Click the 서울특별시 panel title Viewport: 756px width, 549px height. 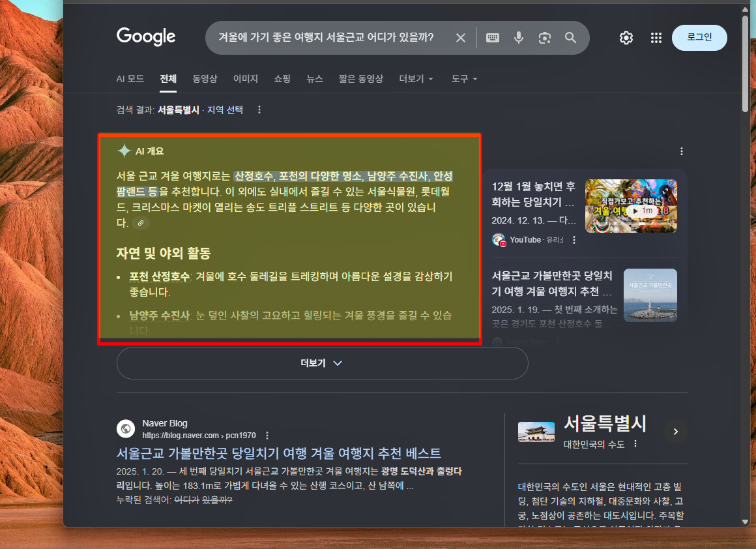point(605,424)
